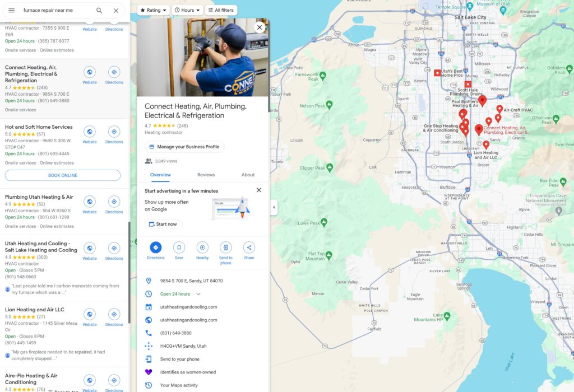
Task: Click BOOK ONLINE button
Action: coord(63,175)
